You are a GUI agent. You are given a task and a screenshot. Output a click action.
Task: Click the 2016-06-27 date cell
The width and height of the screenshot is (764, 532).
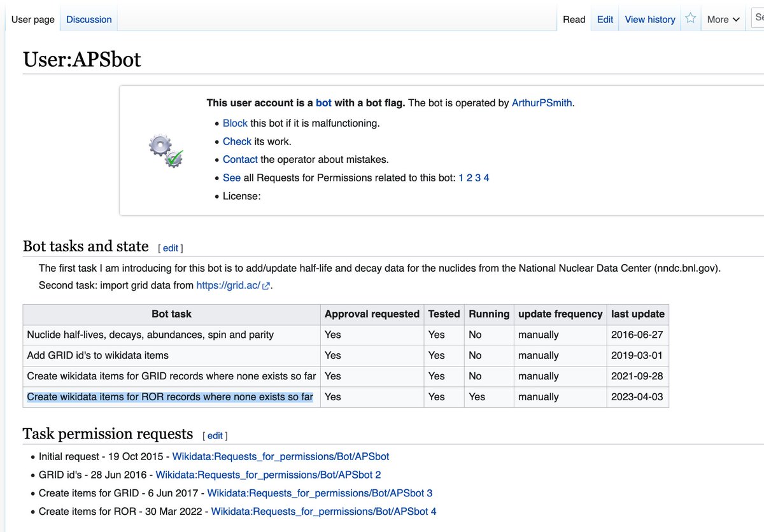(x=638, y=334)
